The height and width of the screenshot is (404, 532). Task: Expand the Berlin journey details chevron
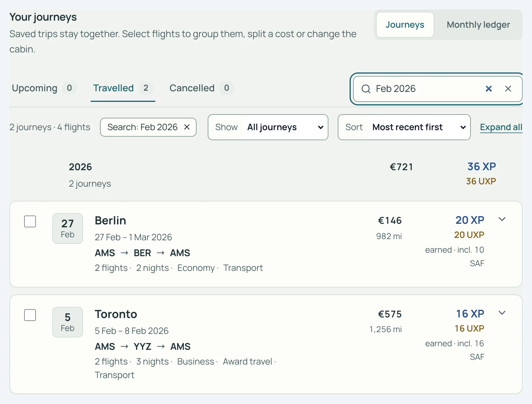[x=502, y=219]
